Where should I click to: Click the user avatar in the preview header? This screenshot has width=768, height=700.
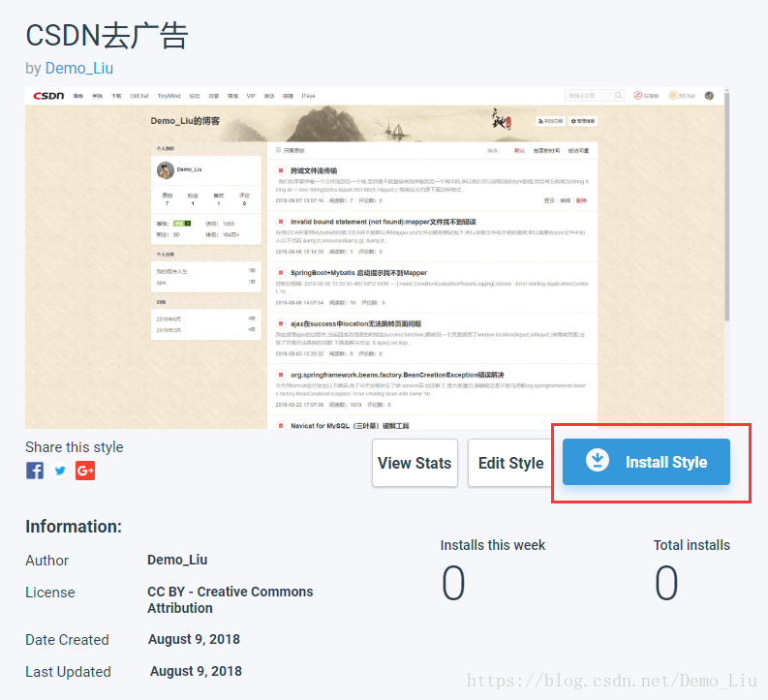tap(709, 96)
